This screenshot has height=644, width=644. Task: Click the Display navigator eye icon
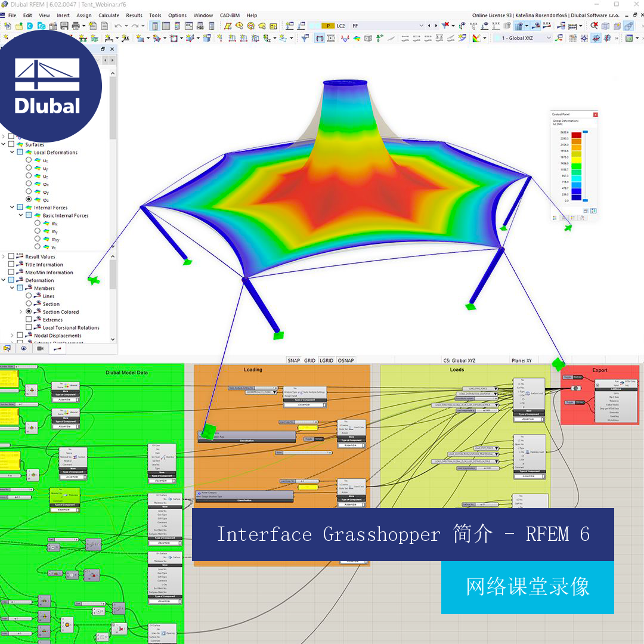[23, 348]
